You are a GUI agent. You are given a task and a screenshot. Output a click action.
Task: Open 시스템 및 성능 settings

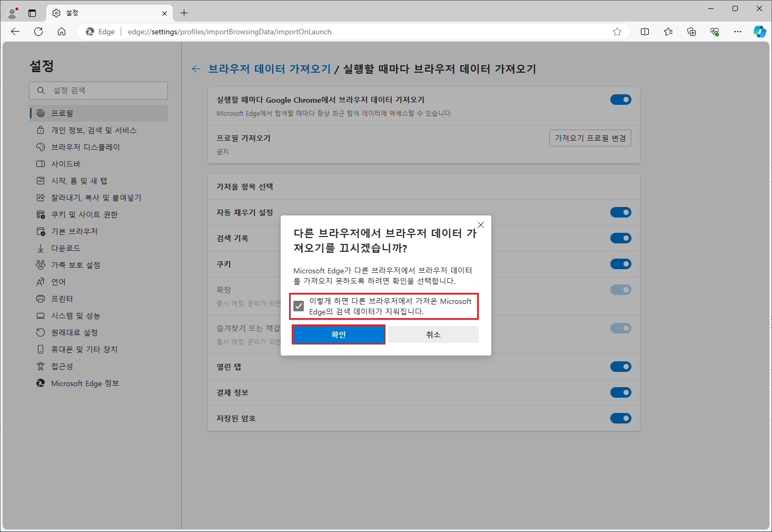pyautogui.click(x=99, y=316)
